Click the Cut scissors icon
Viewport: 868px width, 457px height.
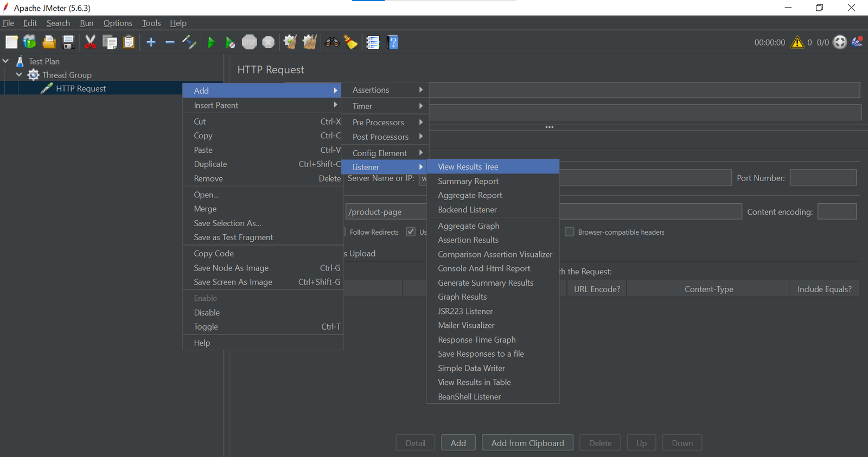click(90, 42)
